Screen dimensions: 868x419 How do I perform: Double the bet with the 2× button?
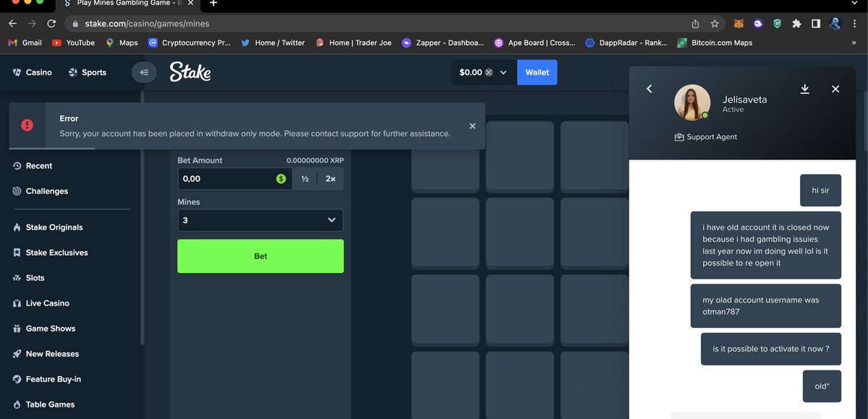tap(331, 179)
